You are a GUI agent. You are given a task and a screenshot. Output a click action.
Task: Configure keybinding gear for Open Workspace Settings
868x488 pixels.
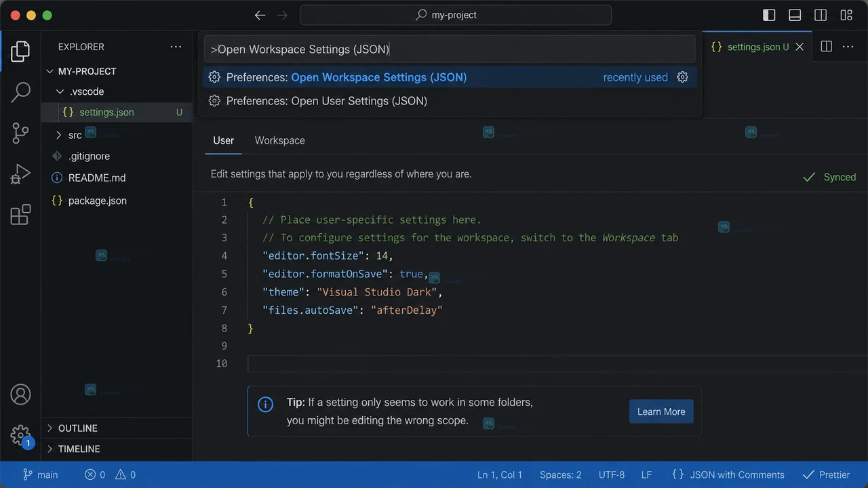[683, 77]
